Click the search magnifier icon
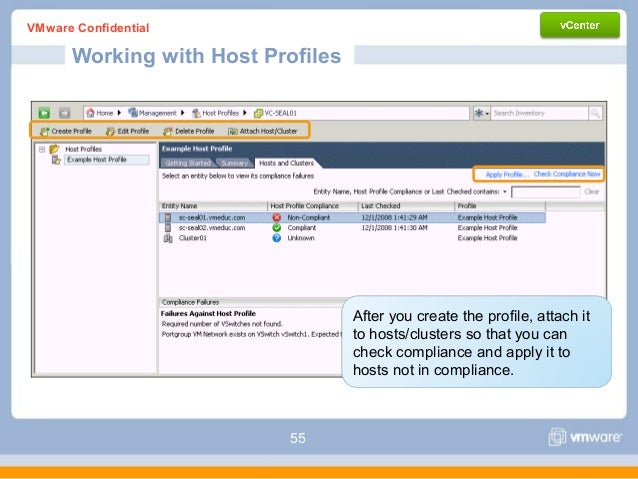The image size is (638, 479). tap(595, 113)
